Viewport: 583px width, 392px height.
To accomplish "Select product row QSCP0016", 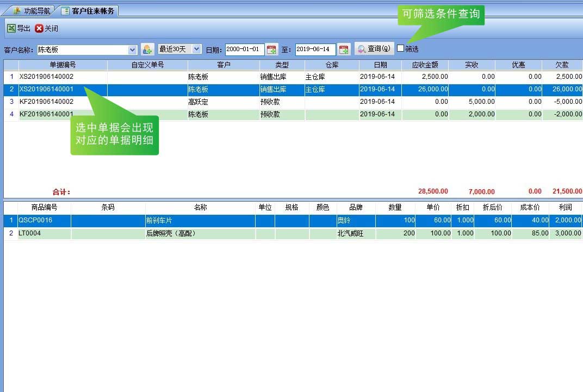I will click(x=293, y=220).
